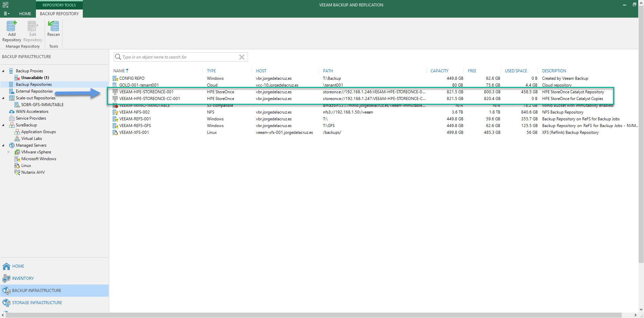Viewport: 644px width, 318px height.
Task: Sort by the CAPACITY column header
Action: pyautogui.click(x=439, y=71)
